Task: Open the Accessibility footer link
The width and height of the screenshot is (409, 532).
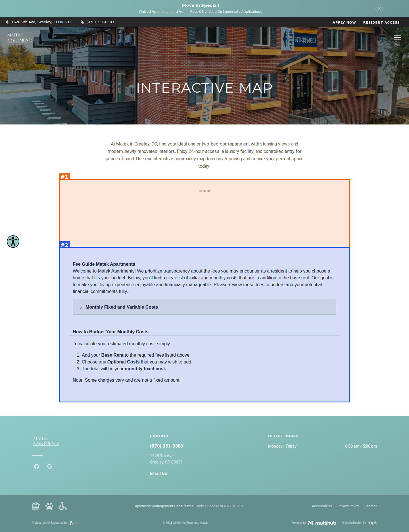Action: (x=322, y=506)
